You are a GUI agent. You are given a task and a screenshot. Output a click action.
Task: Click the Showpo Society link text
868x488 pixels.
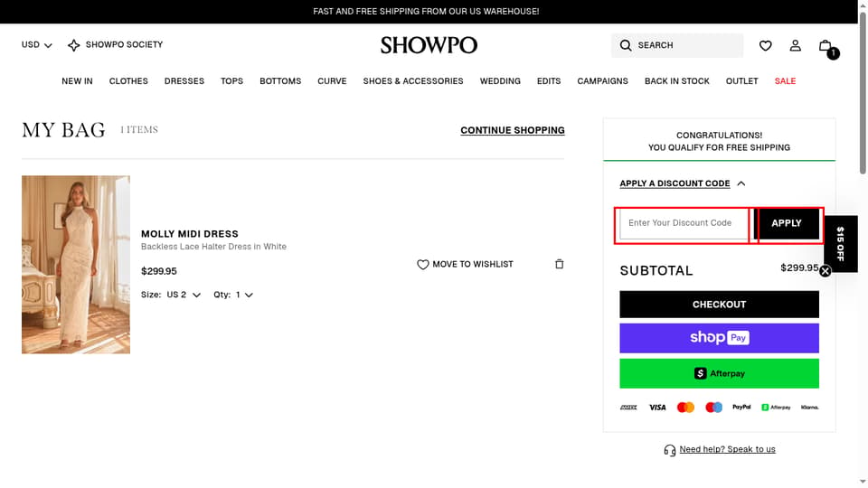coord(124,45)
